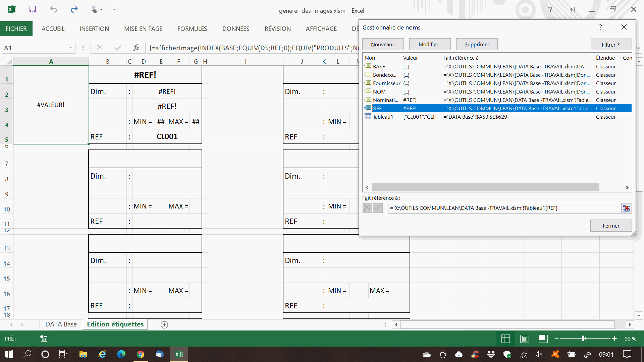Click the macro recording icon in status bar
This screenshot has height=362, width=644.
[x=44, y=339]
